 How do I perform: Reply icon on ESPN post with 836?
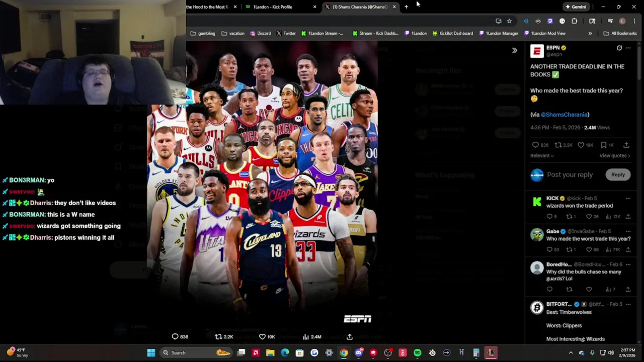535,145
